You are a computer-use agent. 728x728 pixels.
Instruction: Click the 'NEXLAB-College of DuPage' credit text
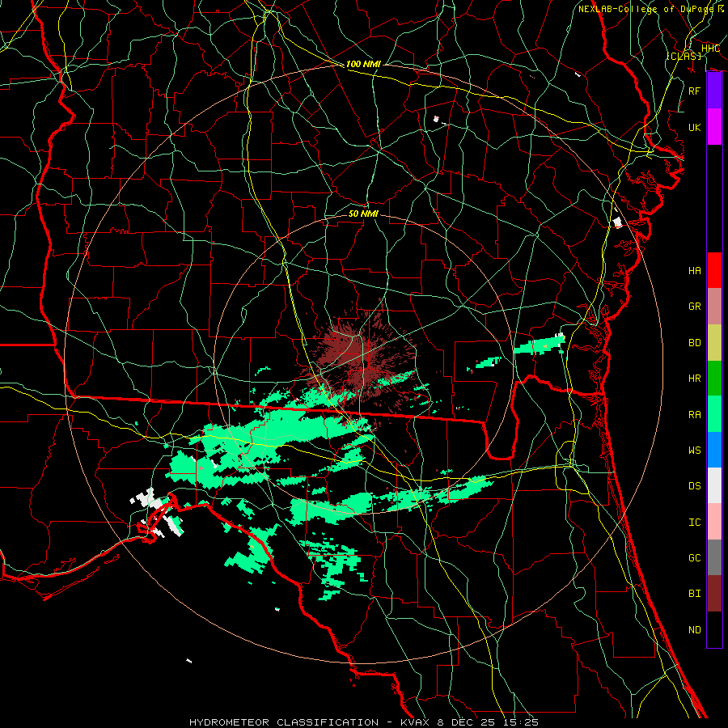(645, 9)
